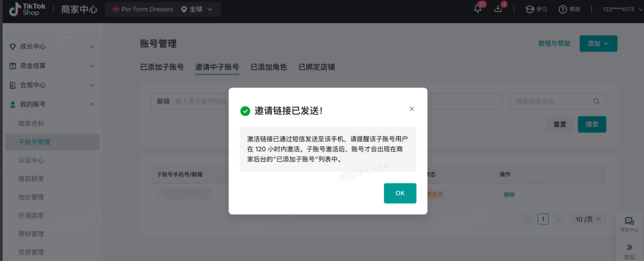Click the 成长中心 trophy icon
Viewport: 644px width, 261px height.
click(x=13, y=47)
